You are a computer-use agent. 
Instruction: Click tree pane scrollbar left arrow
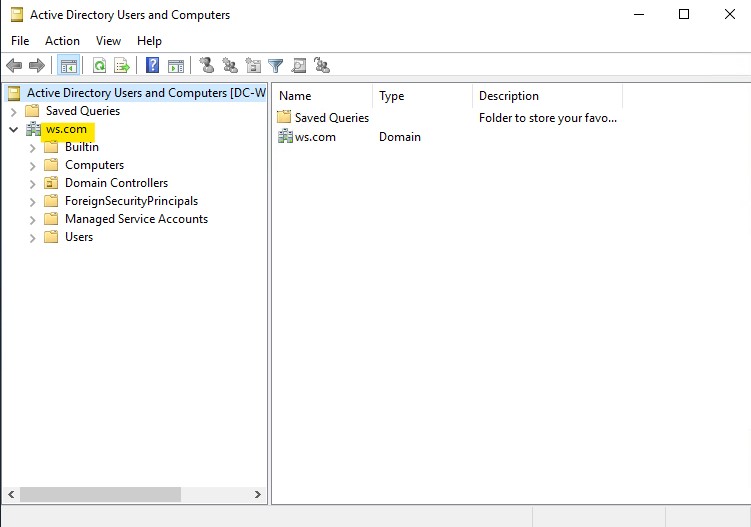tap(11, 494)
